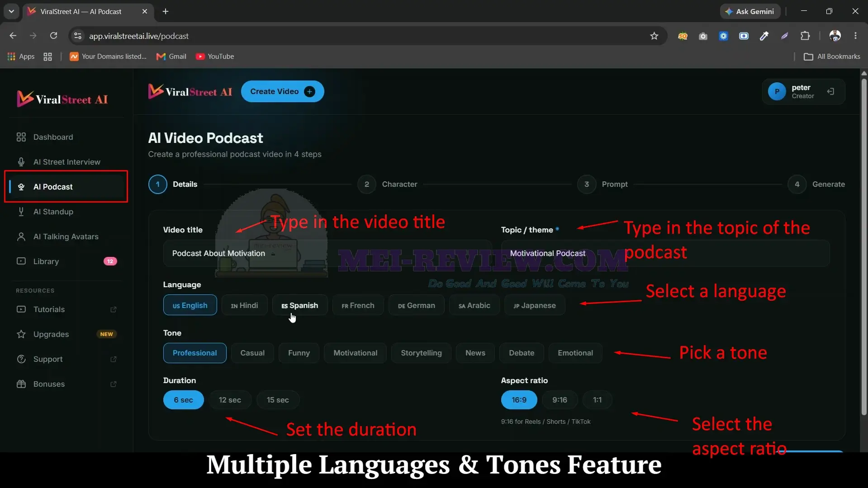This screenshot has height=488, width=868.
Task: Open AI Talking Avatars section
Action: pyautogui.click(x=66, y=237)
